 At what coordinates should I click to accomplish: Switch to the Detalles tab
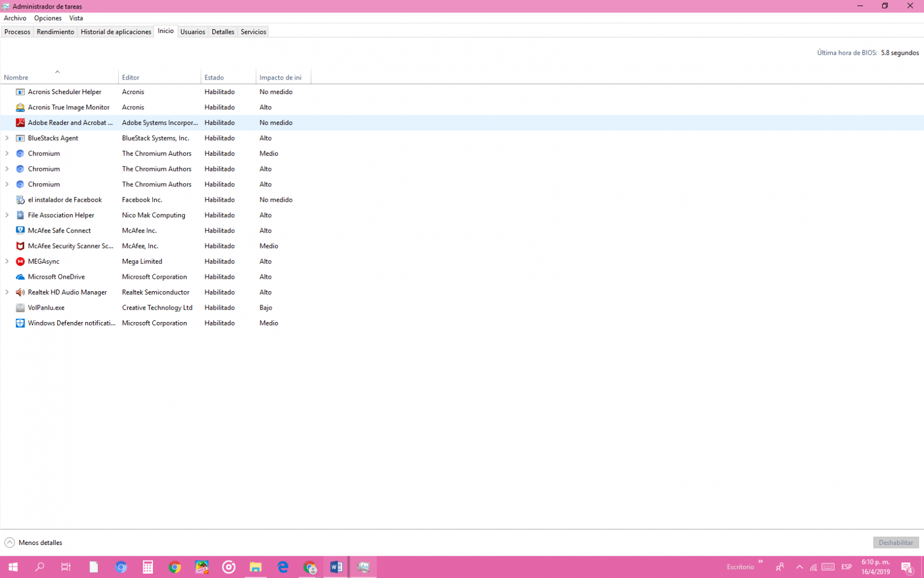click(223, 32)
